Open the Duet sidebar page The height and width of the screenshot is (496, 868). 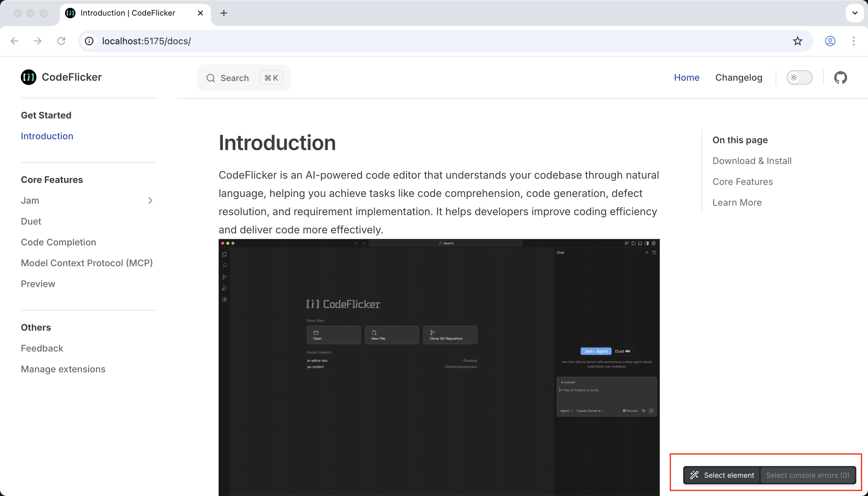pyautogui.click(x=31, y=221)
